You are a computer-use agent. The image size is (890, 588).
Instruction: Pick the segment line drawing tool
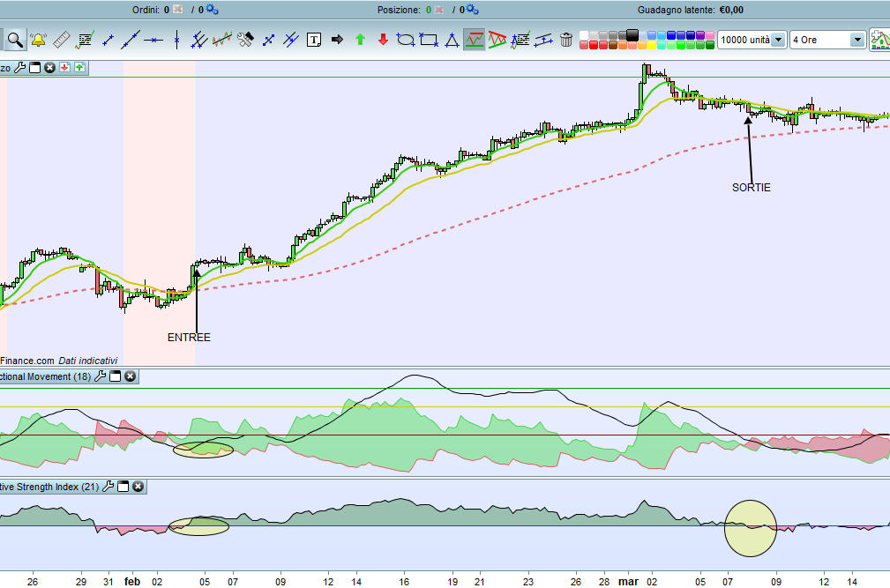[x=108, y=40]
